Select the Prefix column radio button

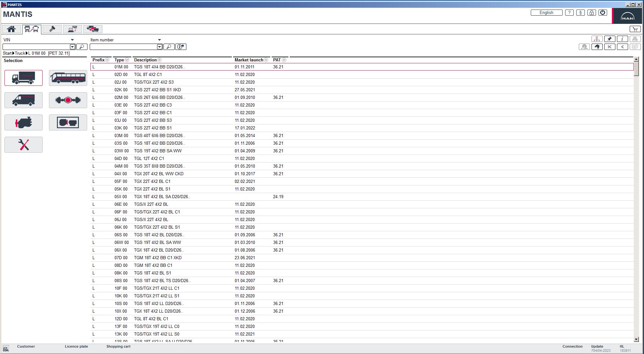pyautogui.click(x=107, y=59)
